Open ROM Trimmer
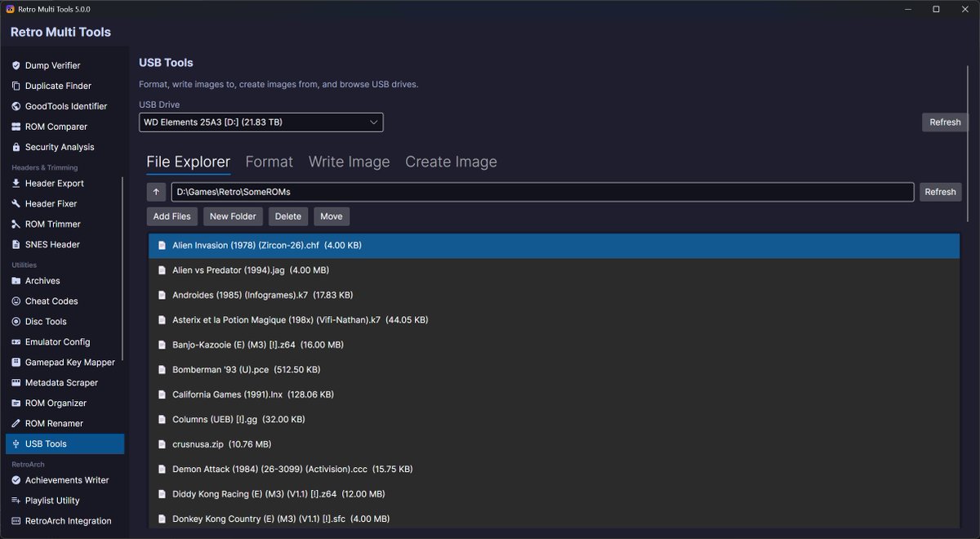The image size is (980, 539). tap(63, 224)
